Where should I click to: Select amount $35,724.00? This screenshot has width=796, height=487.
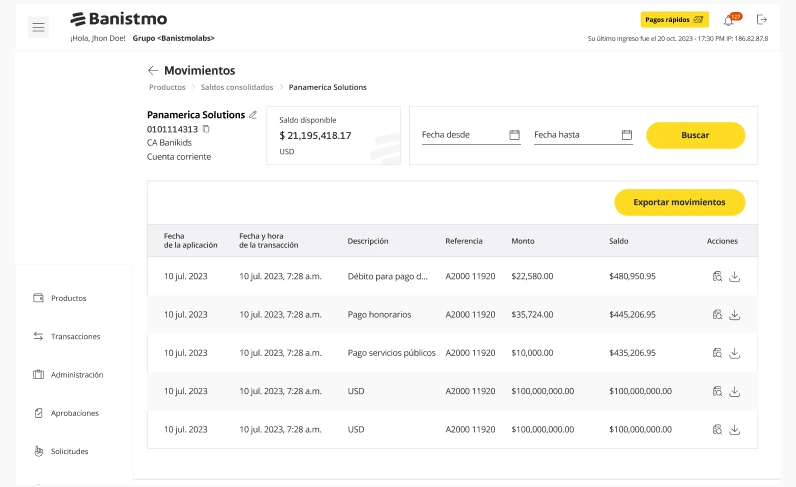[532, 314]
